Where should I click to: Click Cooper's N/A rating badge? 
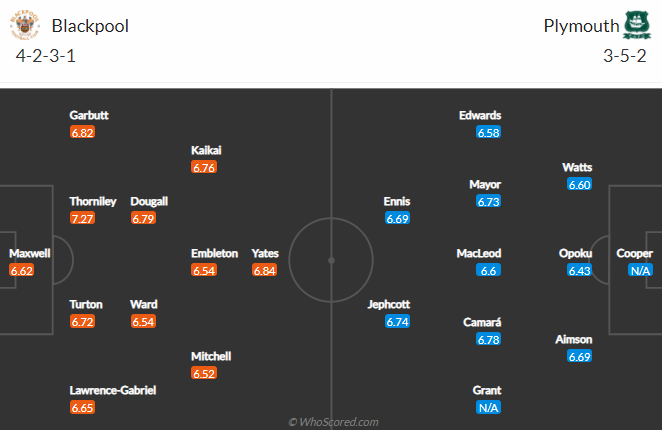point(640,270)
